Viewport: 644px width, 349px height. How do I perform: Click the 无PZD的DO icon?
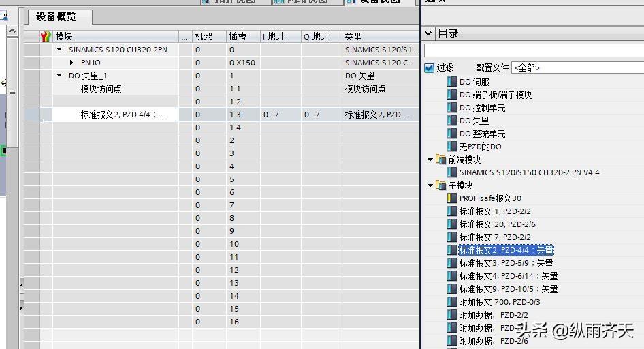tap(451, 147)
